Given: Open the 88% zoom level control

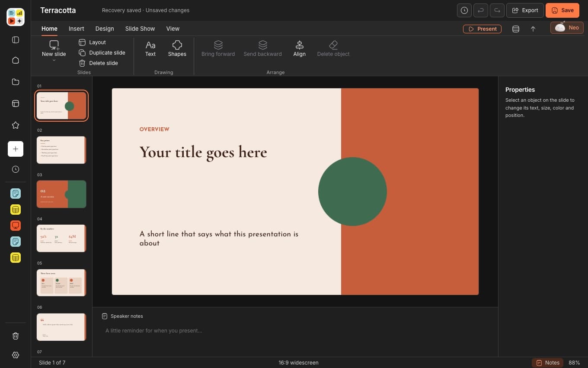Looking at the screenshot, I should click(574, 363).
